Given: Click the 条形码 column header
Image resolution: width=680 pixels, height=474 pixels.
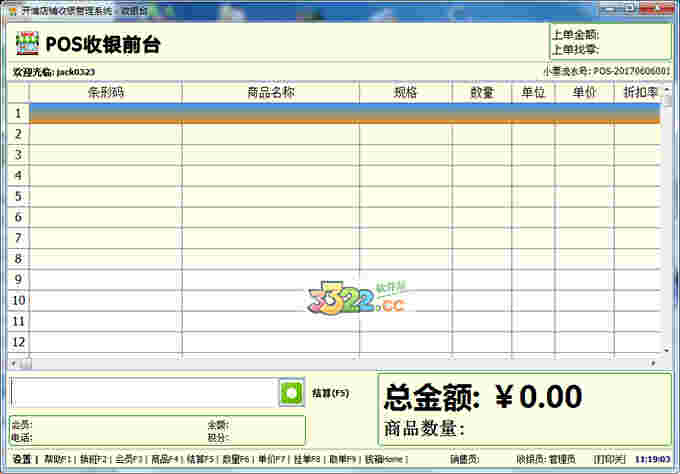Looking at the screenshot, I should 106,92.
